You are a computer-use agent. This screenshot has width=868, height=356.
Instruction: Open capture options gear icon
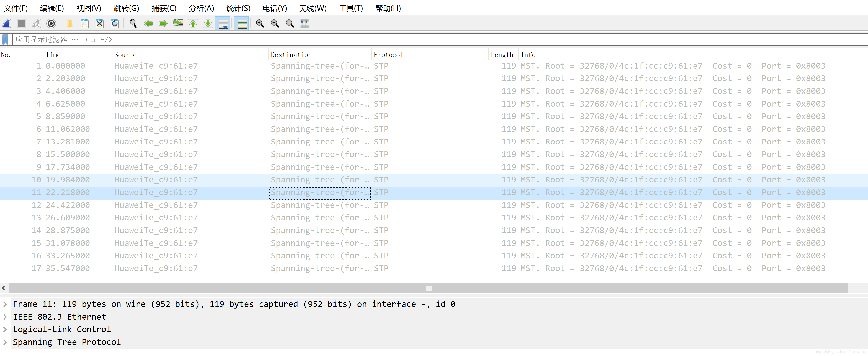pos(51,24)
